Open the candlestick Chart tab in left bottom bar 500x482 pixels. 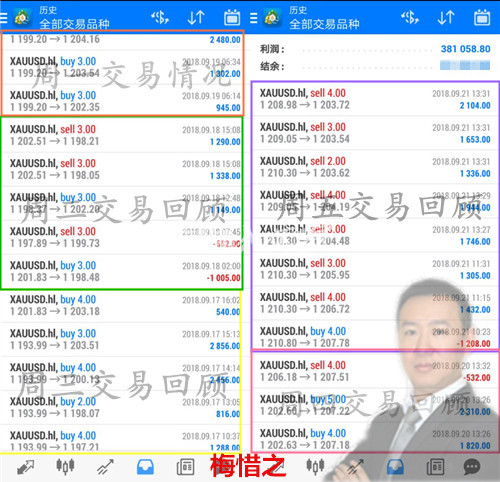(x=65, y=467)
